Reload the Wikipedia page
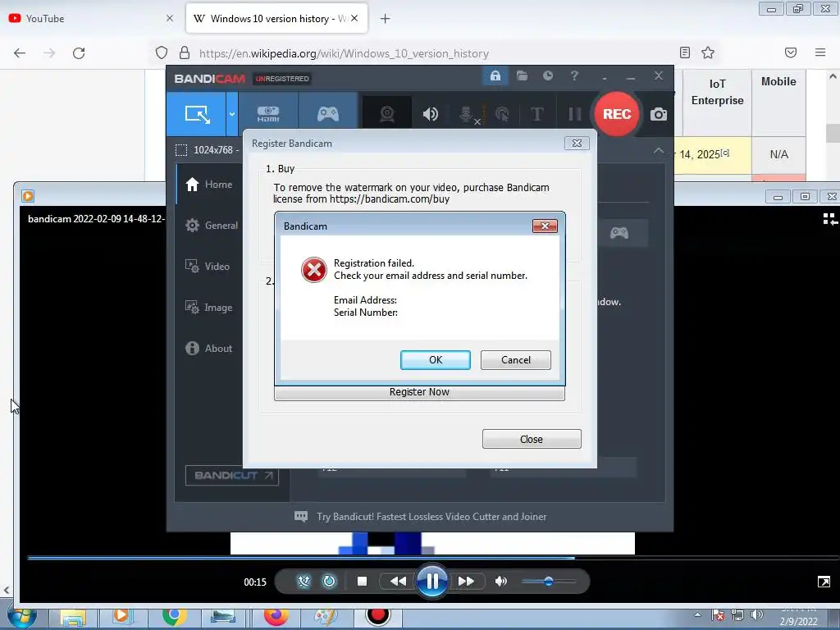The image size is (840, 630). point(79,53)
